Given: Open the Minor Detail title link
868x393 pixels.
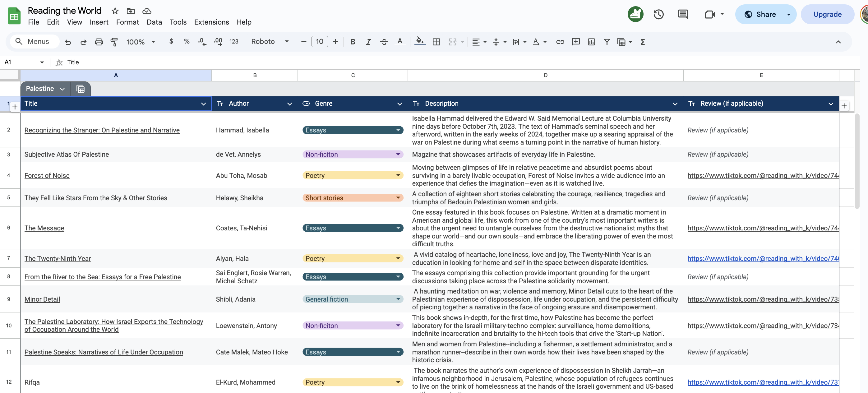Looking at the screenshot, I should pyautogui.click(x=42, y=299).
